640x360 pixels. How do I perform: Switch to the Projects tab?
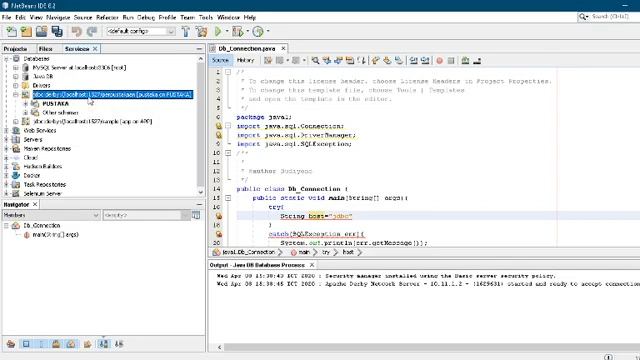(15, 49)
